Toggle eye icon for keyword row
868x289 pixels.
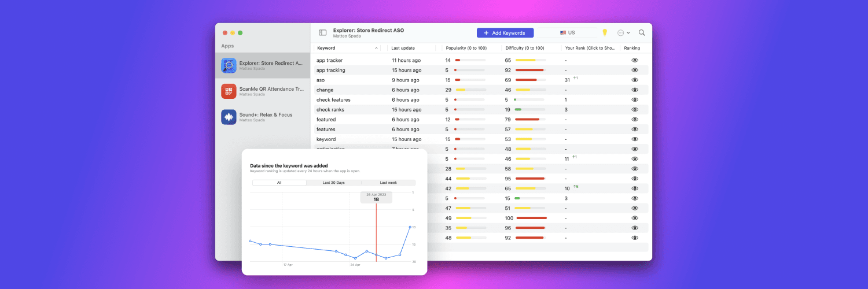[635, 139]
